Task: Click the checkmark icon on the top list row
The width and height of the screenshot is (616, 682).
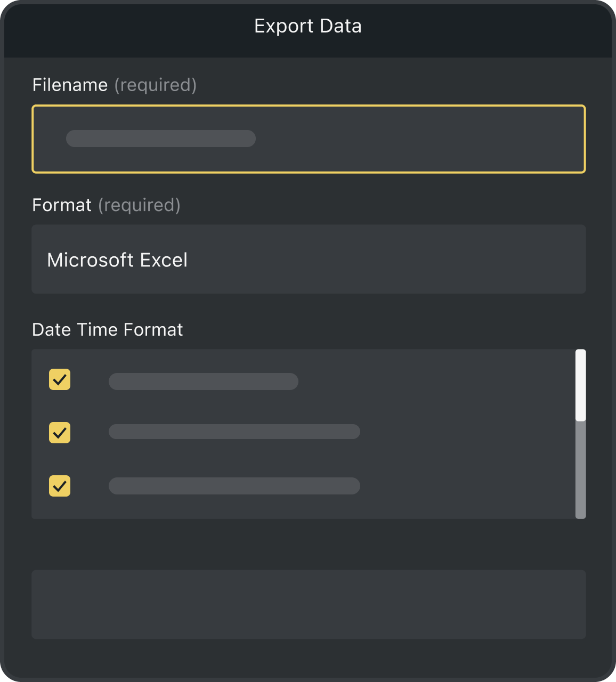Action: [59, 379]
